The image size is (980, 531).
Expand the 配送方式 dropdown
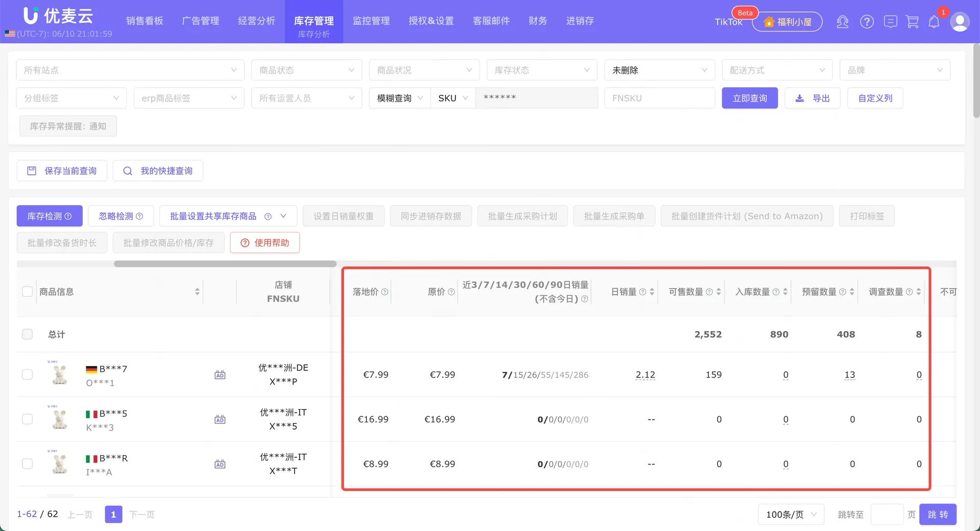coord(777,70)
